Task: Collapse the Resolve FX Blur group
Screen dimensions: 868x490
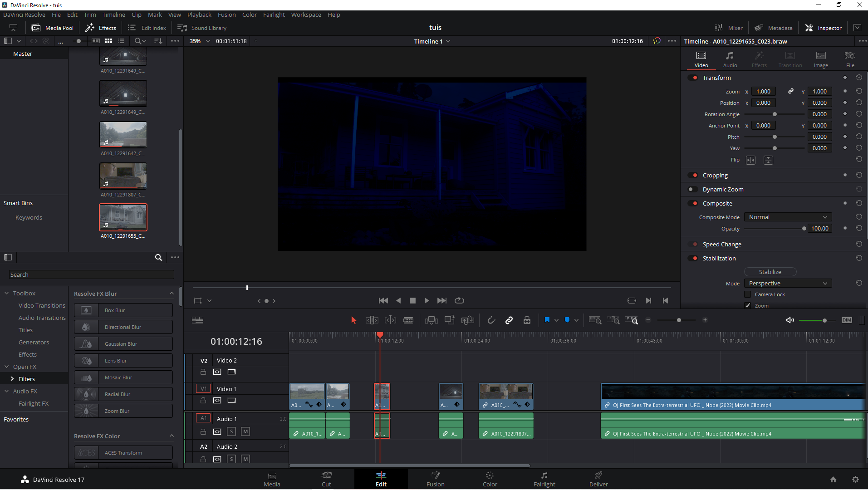Action: (172, 294)
